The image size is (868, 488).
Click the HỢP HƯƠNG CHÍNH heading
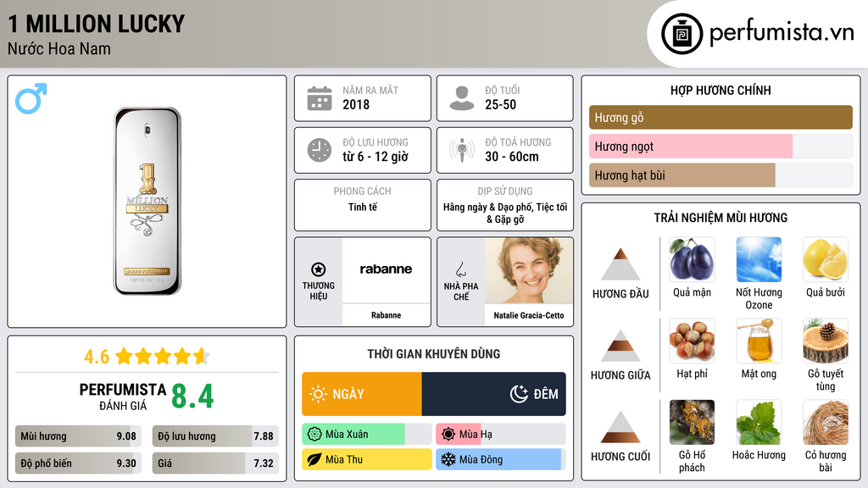[x=721, y=90]
